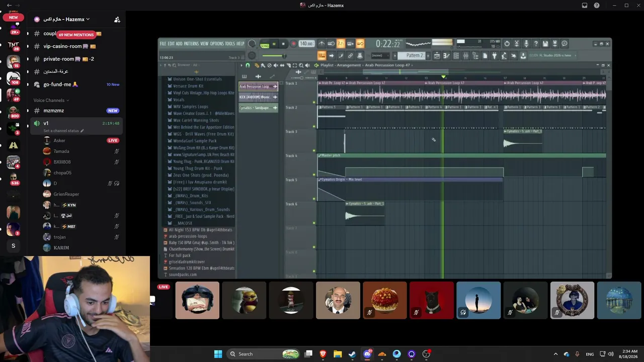
Task: Open the plugin picker plug icon
Action: point(495,55)
